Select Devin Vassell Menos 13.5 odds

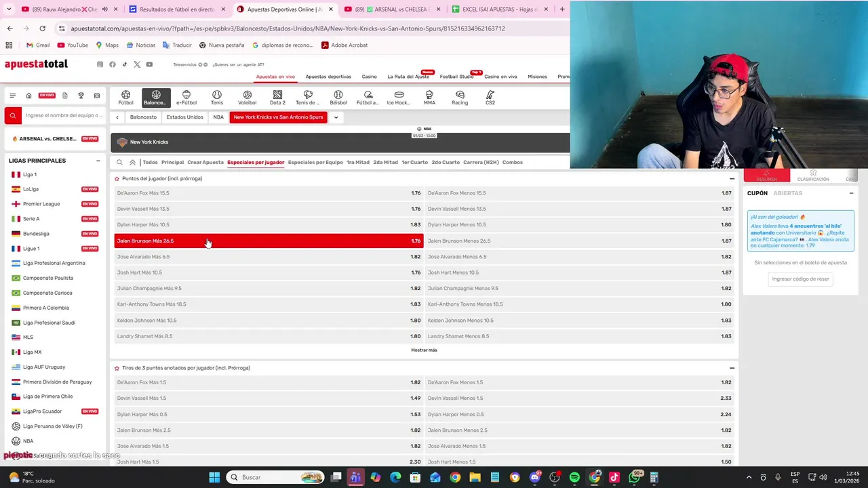(x=580, y=209)
